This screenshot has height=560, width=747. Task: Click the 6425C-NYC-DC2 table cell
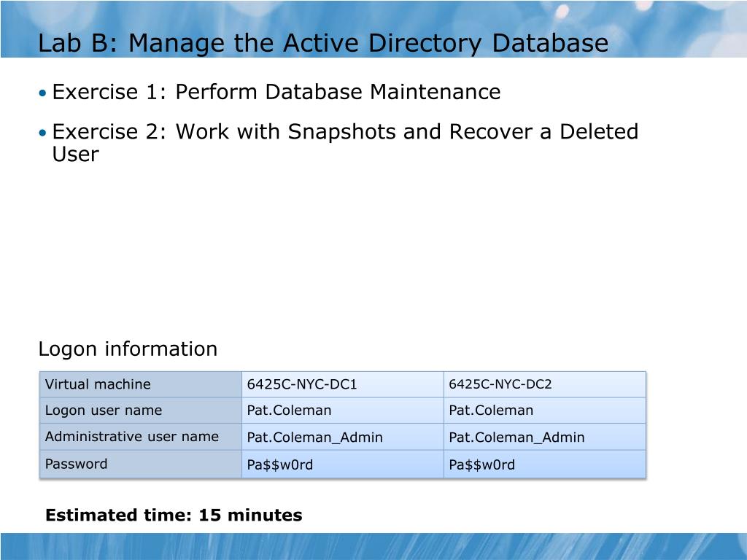pyautogui.click(x=544, y=384)
